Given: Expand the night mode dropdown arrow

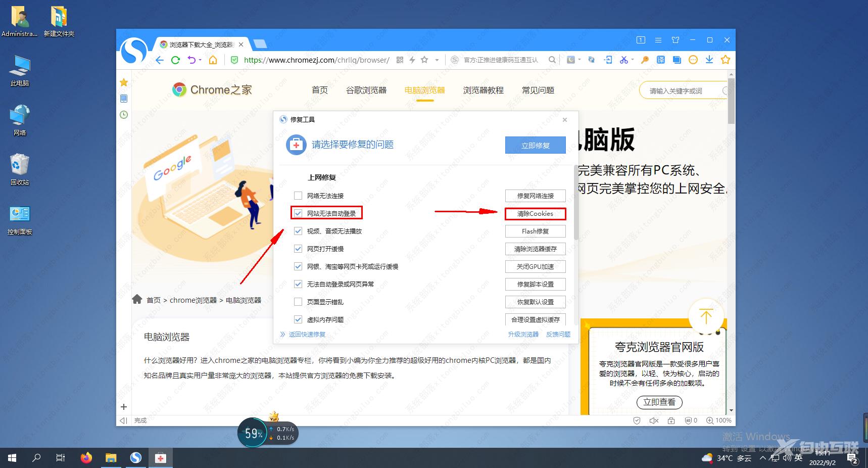Looking at the screenshot, I should tap(580, 60).
